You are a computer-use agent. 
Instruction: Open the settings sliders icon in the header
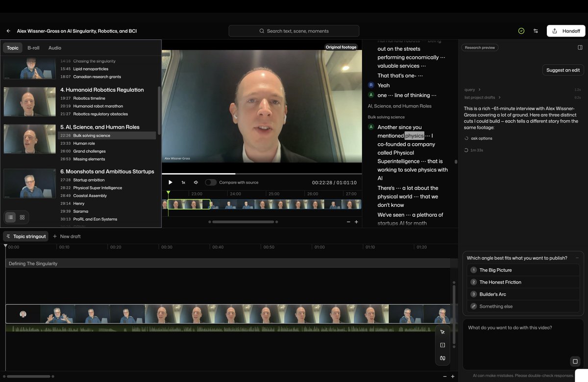(536, 31)
